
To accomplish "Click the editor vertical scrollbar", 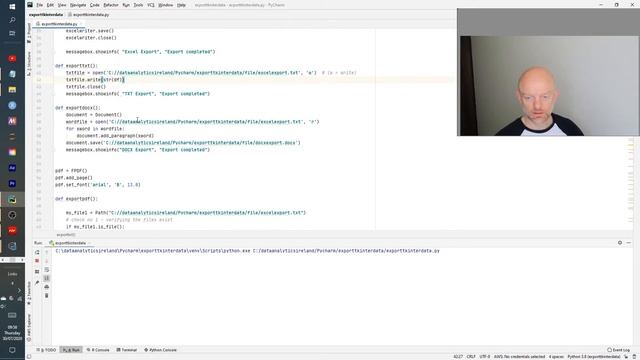I will click(x=631, y=184).
